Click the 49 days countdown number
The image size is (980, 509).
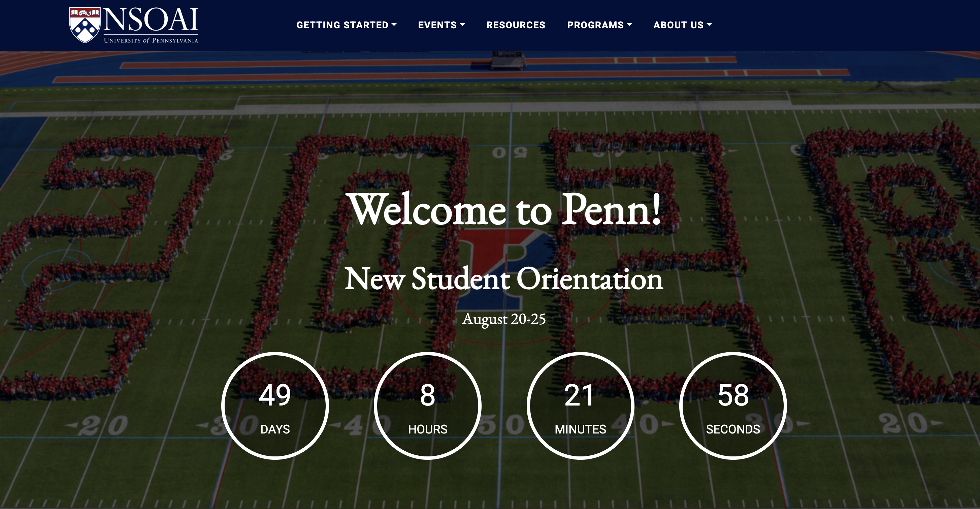pyautogui.click(x=275, y=395)
